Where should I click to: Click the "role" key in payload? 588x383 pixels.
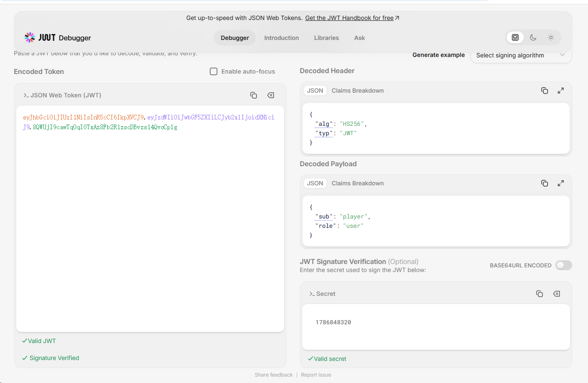325,226
